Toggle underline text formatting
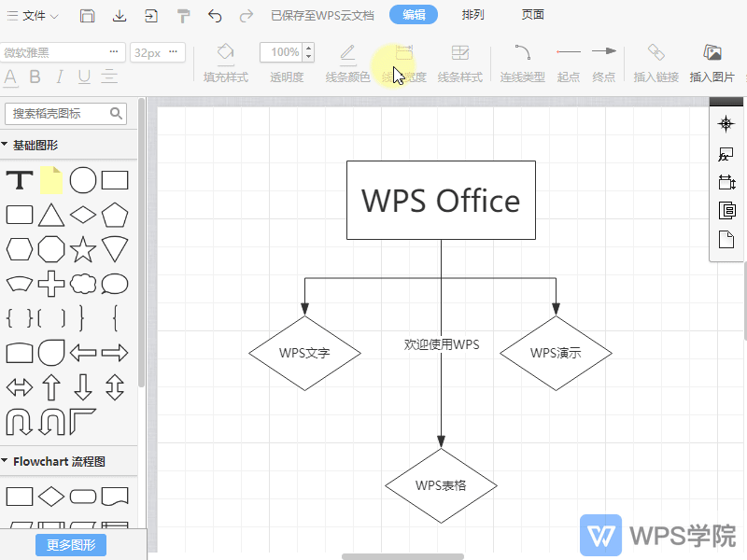Viewport: 747px width, 560px height. tap(84, 77)
